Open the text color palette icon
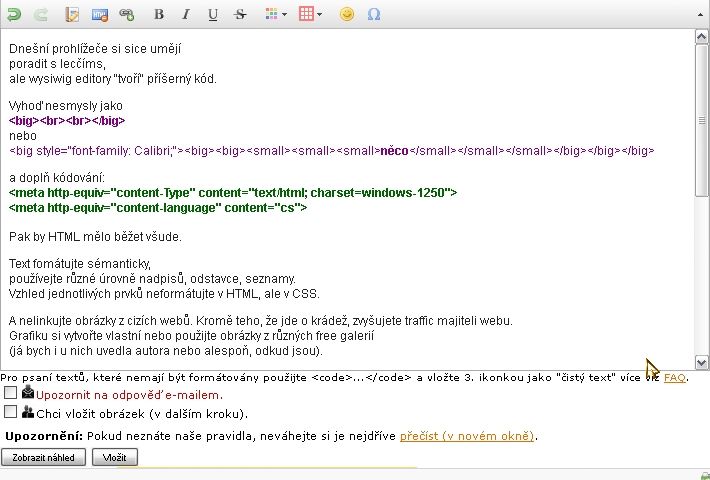The height and width of the screenshot is (480, 710). click(x=271, y=14)
